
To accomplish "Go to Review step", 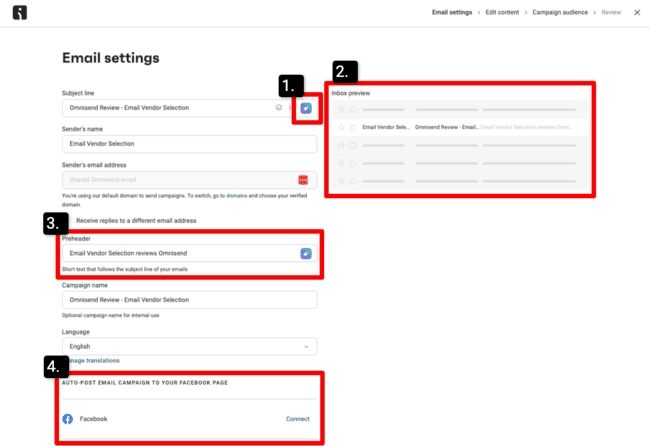I will pos(611,12).
